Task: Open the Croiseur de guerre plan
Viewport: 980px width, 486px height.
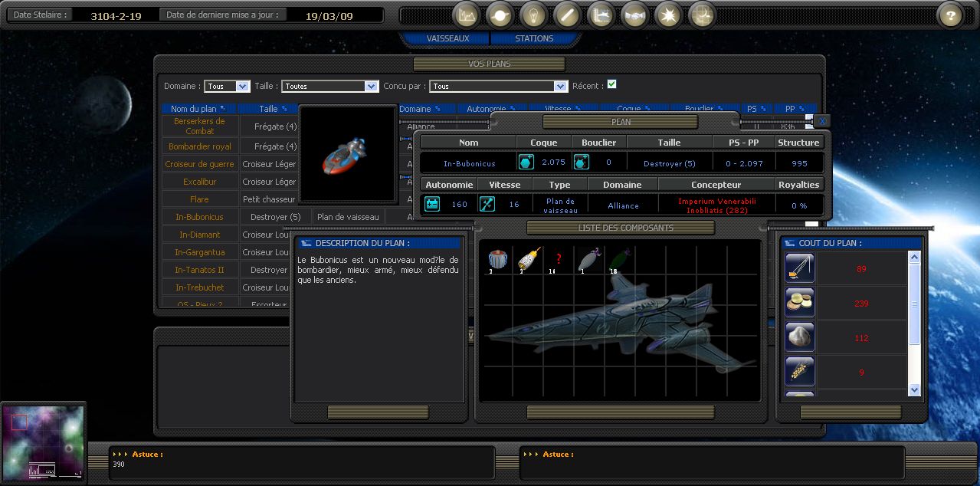Action: click(x=200, y=164)
